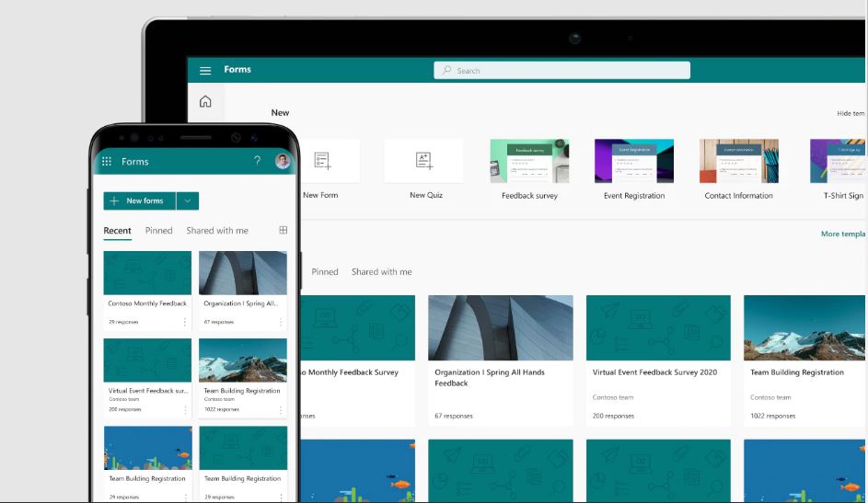Select the Recent tab on the phone
The height and width of the screenshot is (503, 868).
[x=117, y=231]
